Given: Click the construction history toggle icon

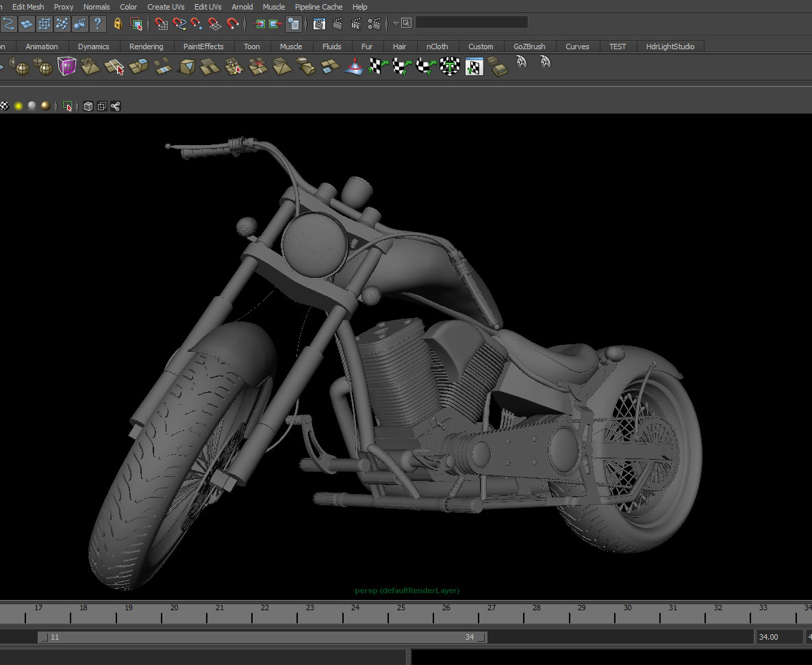Looking at the screenshot, I should [293, 24].
